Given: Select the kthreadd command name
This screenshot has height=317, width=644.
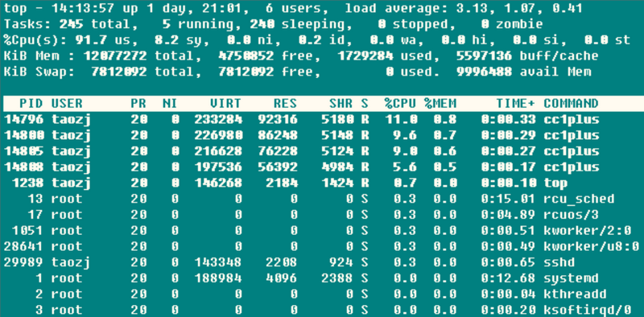Looking at the screenshot, I should (x=575, y=294).
